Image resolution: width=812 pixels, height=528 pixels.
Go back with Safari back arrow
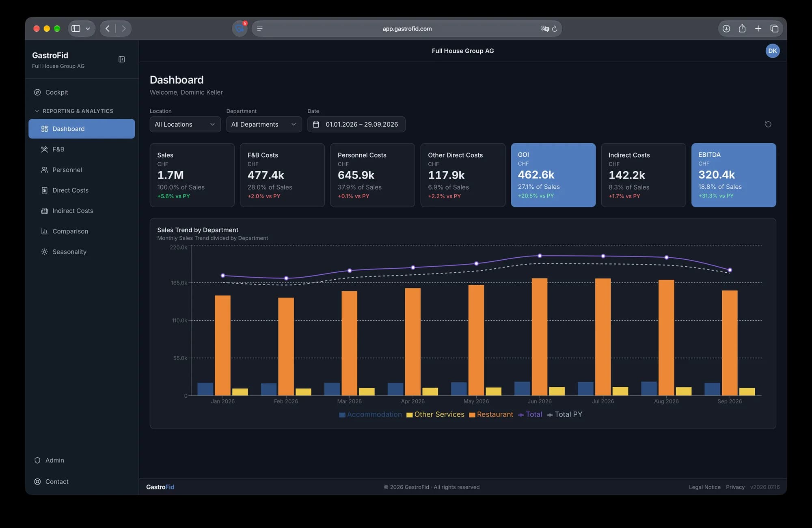click(x=108, y=28)
